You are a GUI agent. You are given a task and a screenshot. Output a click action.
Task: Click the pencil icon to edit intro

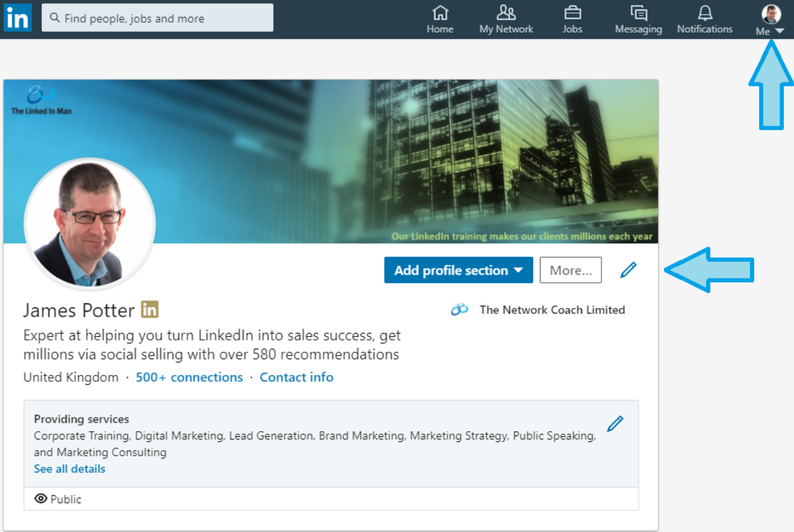click(x=628, y=269)
